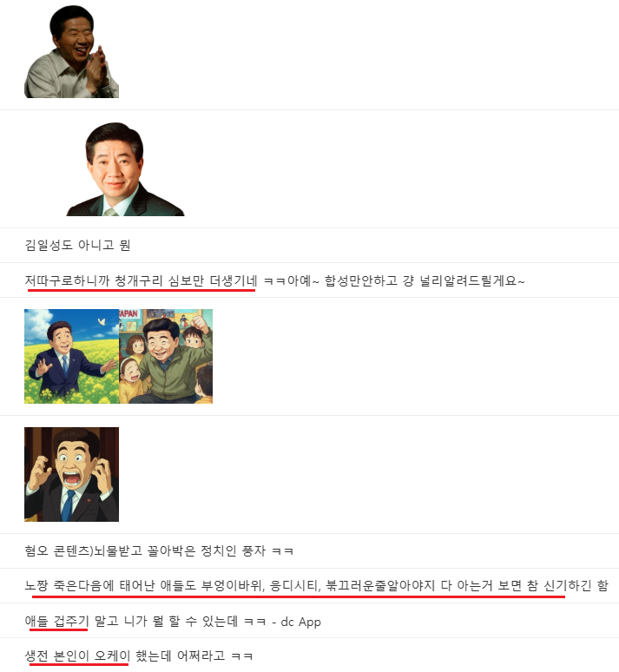Click the laughing man clapping sticker
The image size is (619, 672).
click(71, 51)
